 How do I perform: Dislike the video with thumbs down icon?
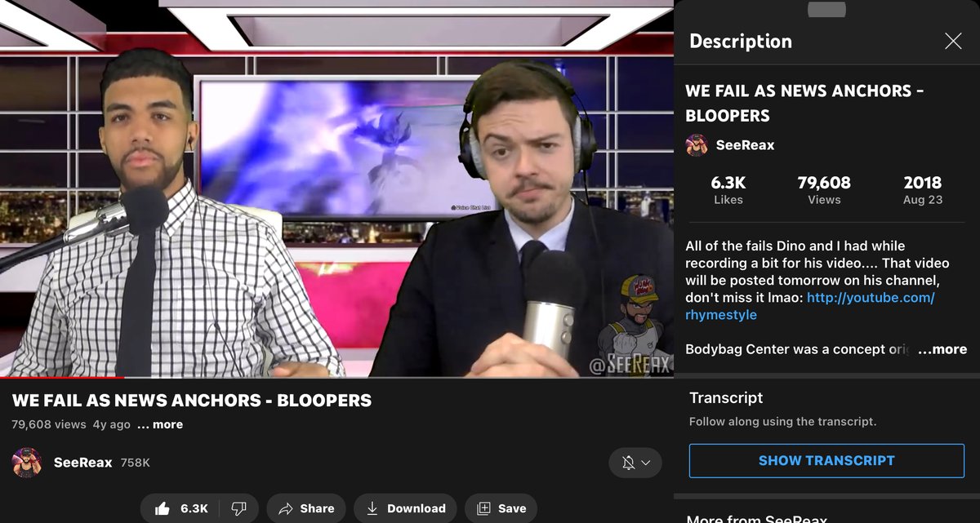pyautogui.click(x=239, y=508)
